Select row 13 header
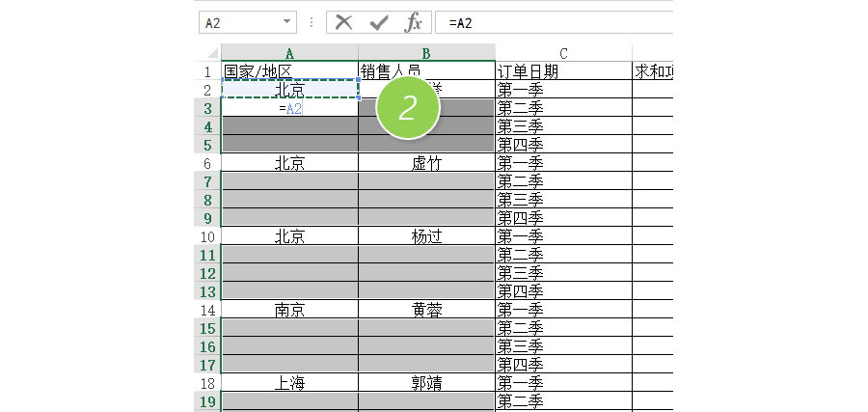Viewport: 868px width, 412px height. pos(207,291)
